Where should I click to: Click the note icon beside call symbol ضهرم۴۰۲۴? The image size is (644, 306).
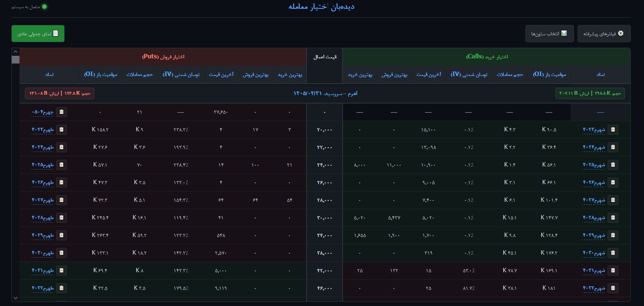[612, 147]
